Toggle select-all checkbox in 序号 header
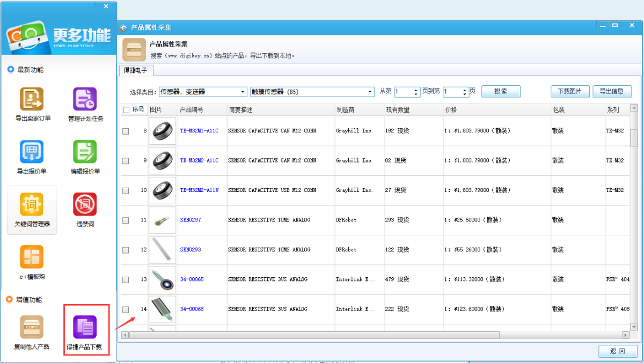The height and width of the screenshot is (363, 644). tap(126, 110)
